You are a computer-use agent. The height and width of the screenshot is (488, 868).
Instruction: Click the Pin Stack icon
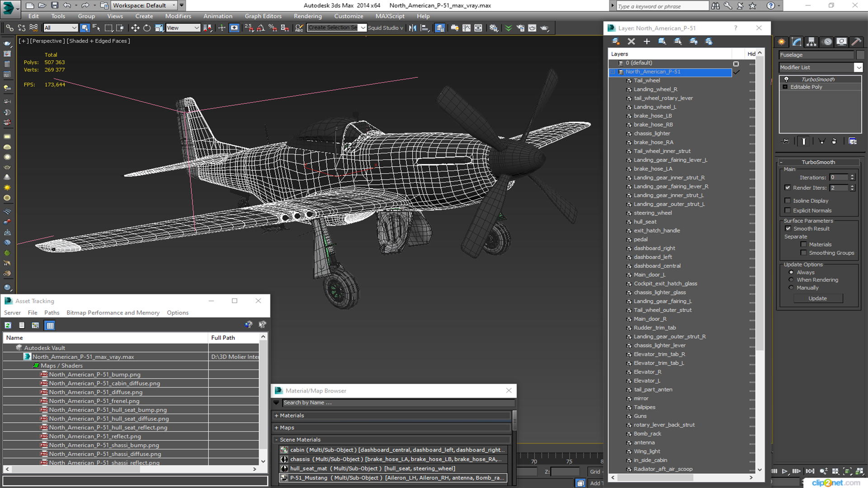[786, 141]
